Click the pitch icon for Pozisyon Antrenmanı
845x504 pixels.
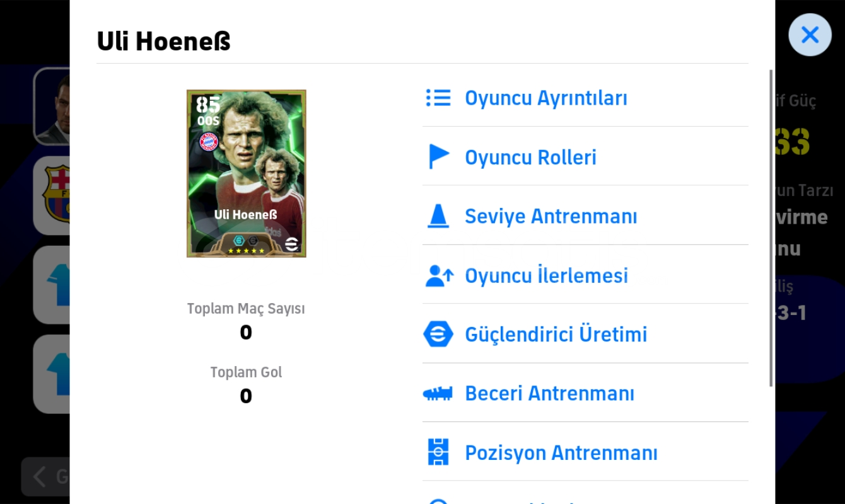(x=438, y=452)
